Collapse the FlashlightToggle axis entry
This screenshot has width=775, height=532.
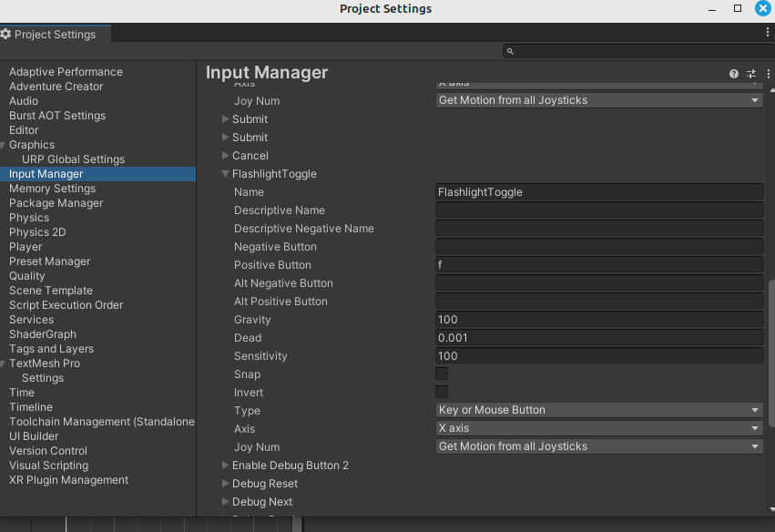225,174
